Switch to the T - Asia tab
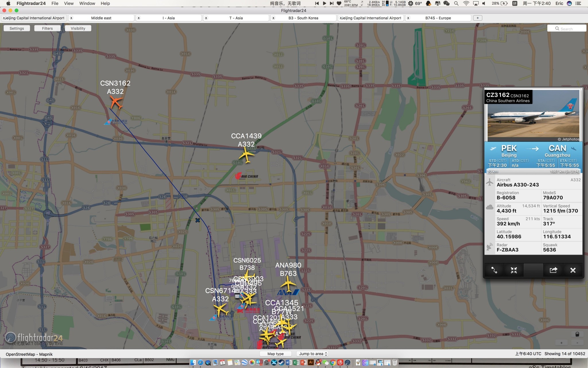Screen dimensions: 588x368 coord(236,18)
